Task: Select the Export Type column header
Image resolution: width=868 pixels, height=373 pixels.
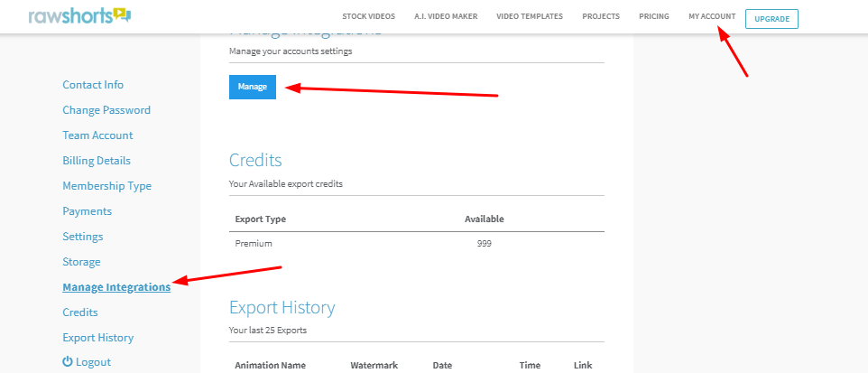Action: point(260,219)
